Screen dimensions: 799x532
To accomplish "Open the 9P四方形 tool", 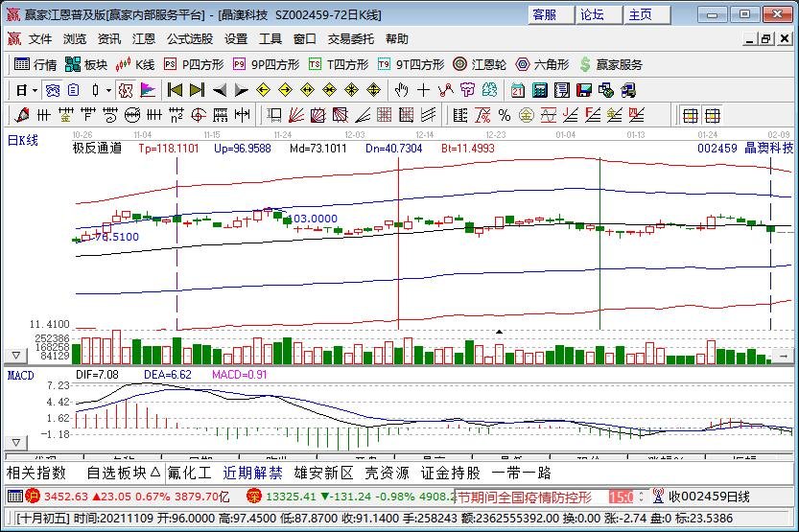I will click(x=266, y=64).
